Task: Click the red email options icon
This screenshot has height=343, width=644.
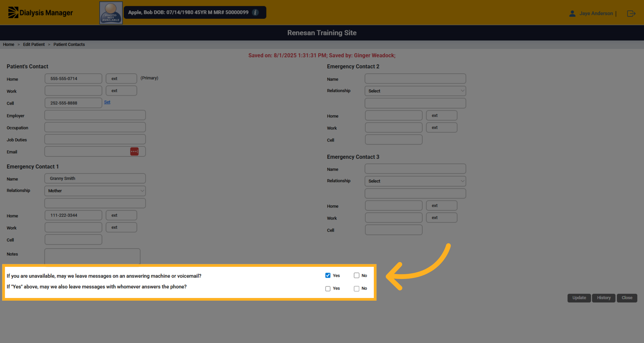Action: [134, 151]
